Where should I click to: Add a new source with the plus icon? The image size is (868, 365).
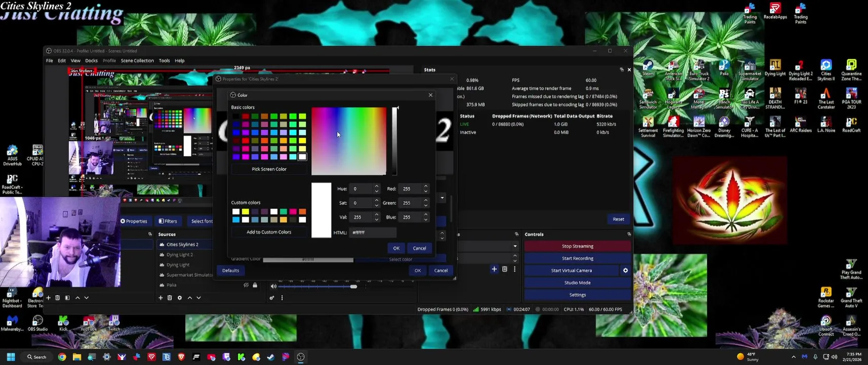(160, 298)
